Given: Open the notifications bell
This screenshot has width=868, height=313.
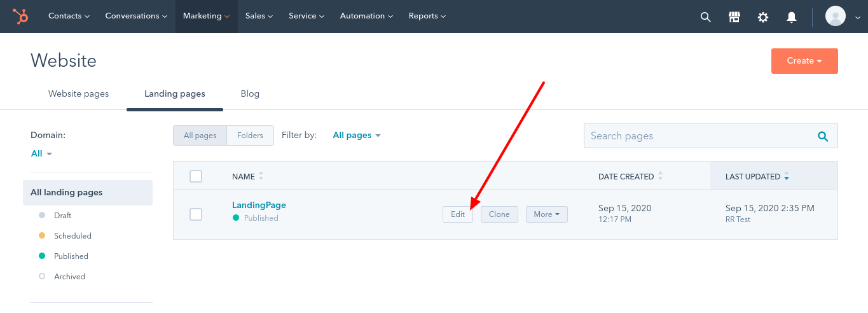Looking at the screenshot, I should [x=792, y=17].
